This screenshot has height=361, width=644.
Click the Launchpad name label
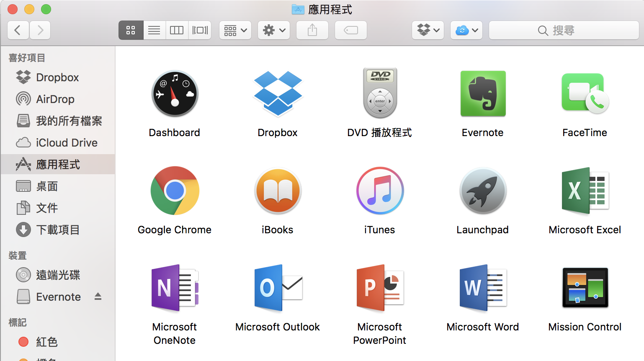click(x=483, y=230)
